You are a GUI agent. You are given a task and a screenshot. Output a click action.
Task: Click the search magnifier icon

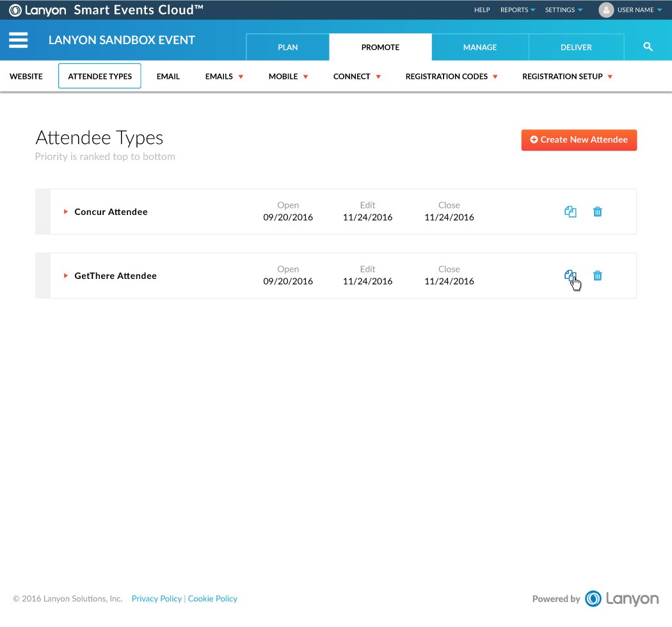pyautogui.click(x=648, y=47)
